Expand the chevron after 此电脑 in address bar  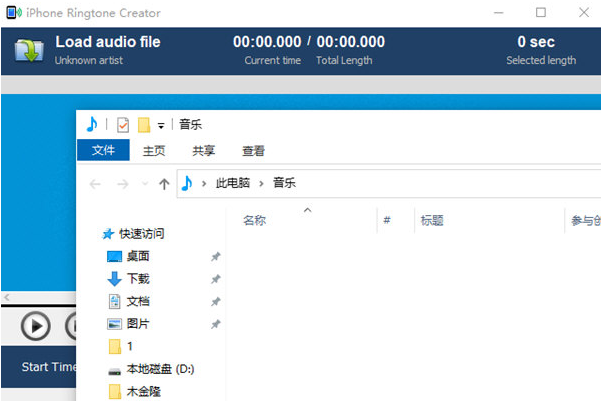click(x=261, y=184)
